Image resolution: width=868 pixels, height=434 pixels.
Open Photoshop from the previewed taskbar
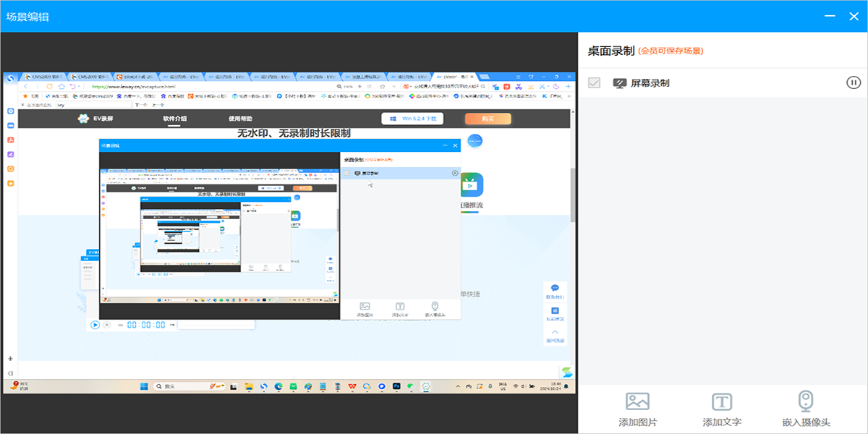[396, 386]
